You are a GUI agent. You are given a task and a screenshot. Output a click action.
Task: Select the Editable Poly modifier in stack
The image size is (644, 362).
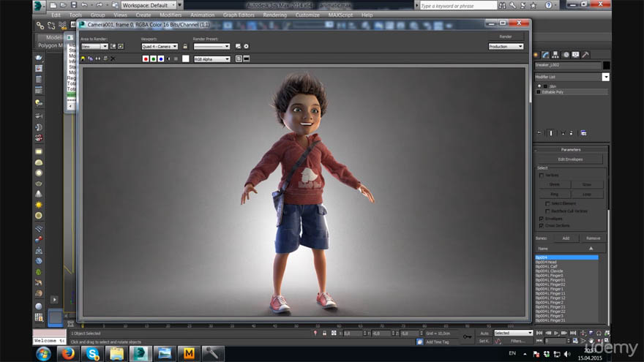572,92
